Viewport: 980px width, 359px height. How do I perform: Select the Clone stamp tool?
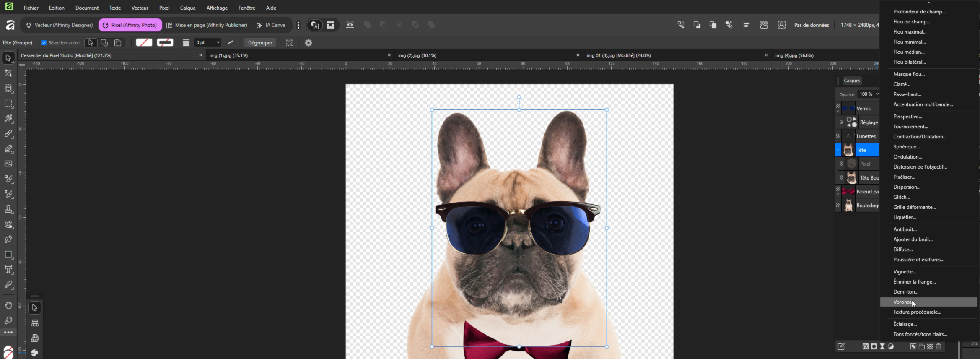pos(8,209)
